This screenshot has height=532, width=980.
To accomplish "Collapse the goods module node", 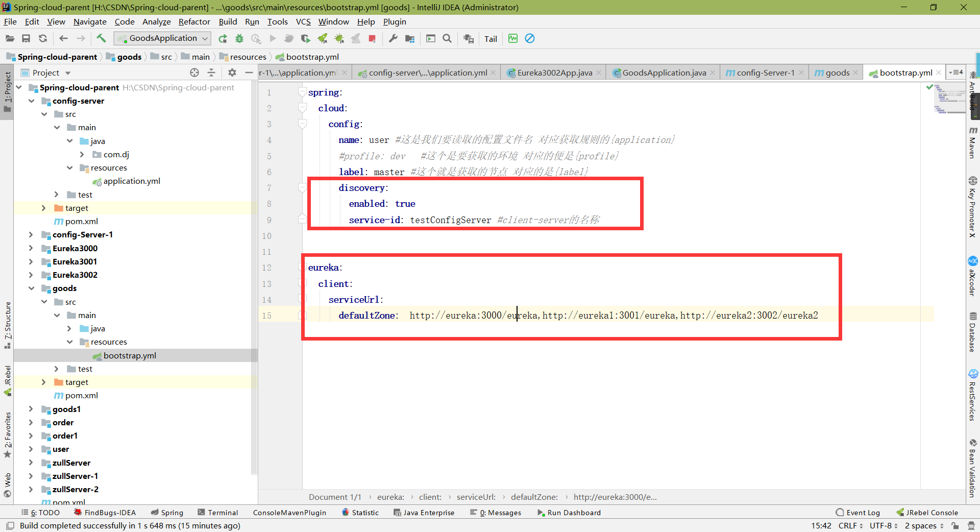I will click(32, 288).
